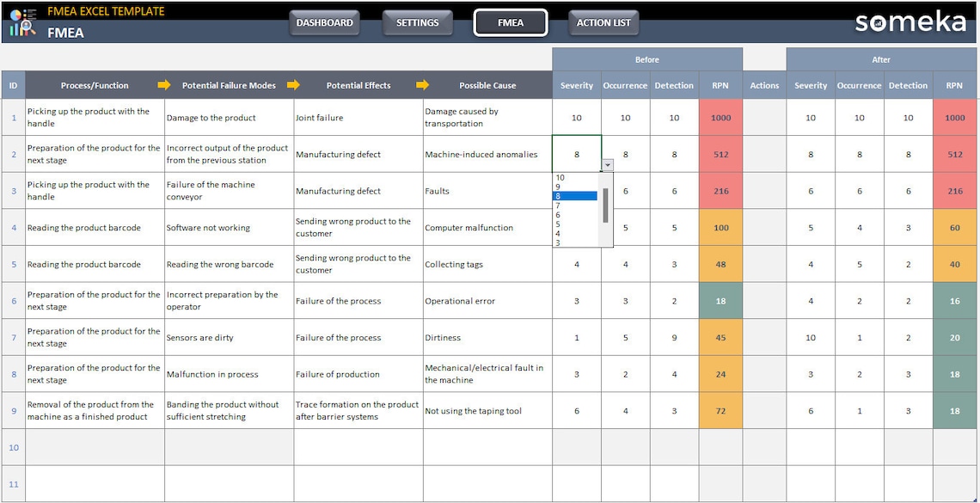Open the Action List page

[x=603, y=23]
